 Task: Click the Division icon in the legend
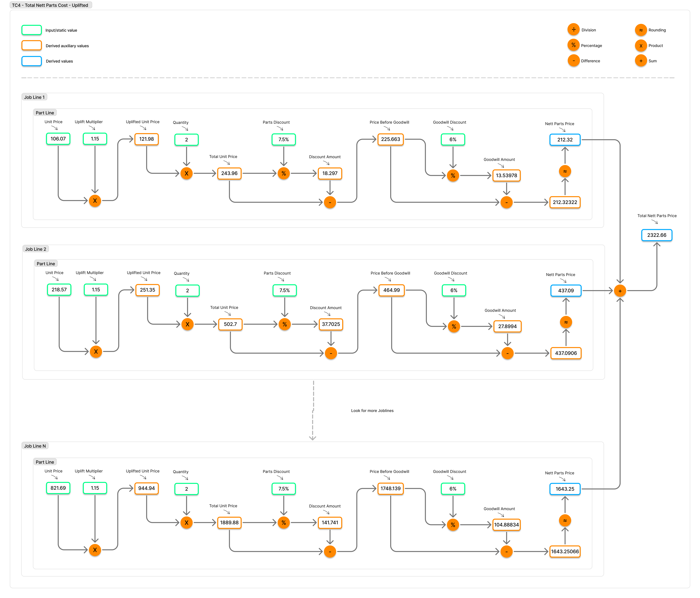[x=573, y=29]
